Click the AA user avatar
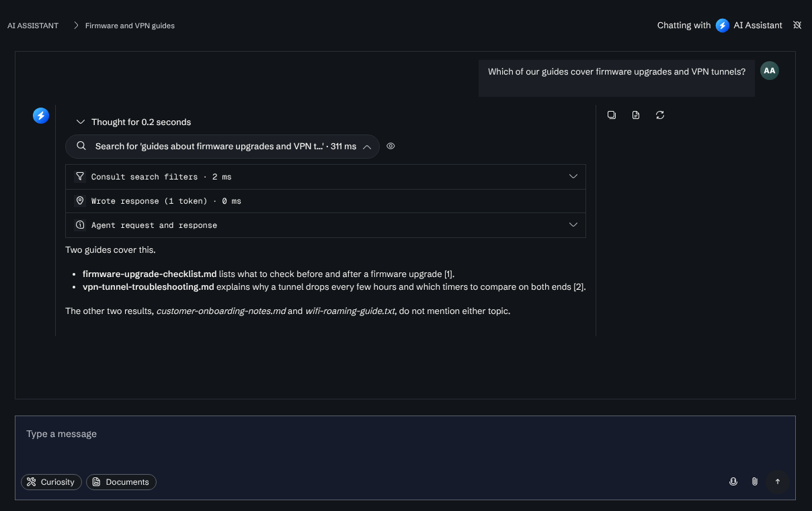This screenshot has height=511, width=812. pos(770,71)
